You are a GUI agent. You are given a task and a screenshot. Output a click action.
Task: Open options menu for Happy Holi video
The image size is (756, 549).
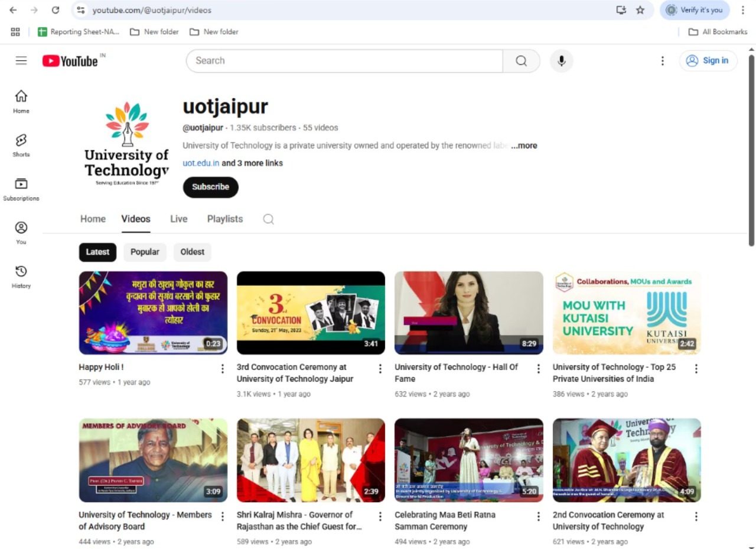(x=223, y=369)
